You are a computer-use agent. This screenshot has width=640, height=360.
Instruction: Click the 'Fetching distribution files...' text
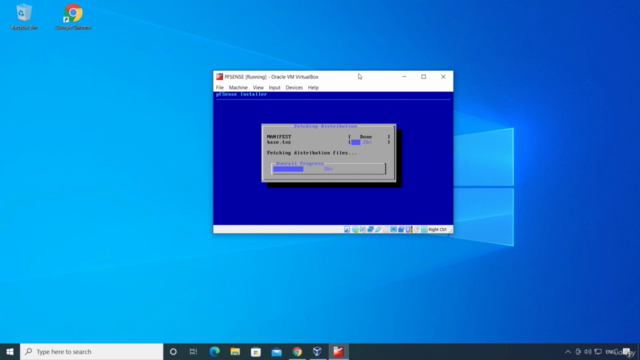tap(311, 153)
